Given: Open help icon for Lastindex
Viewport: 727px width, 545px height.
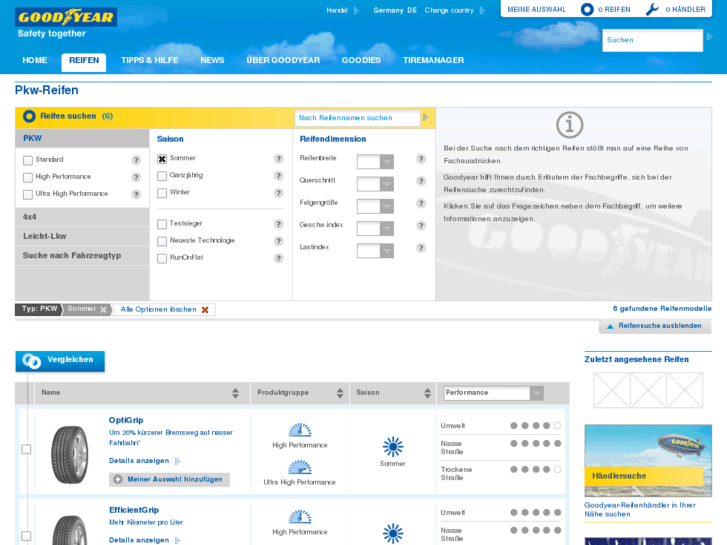Looking at the screenshot, I should [421, 248].
